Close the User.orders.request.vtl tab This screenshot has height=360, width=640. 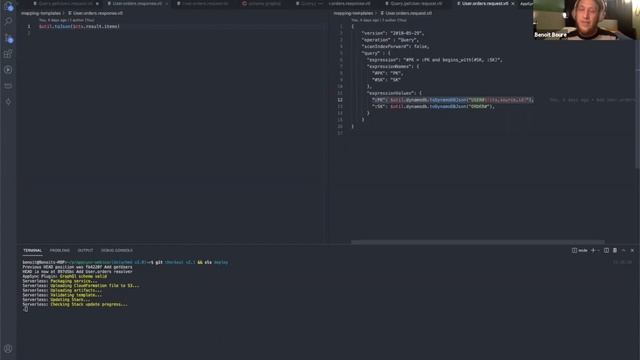(x=513, y=4)
